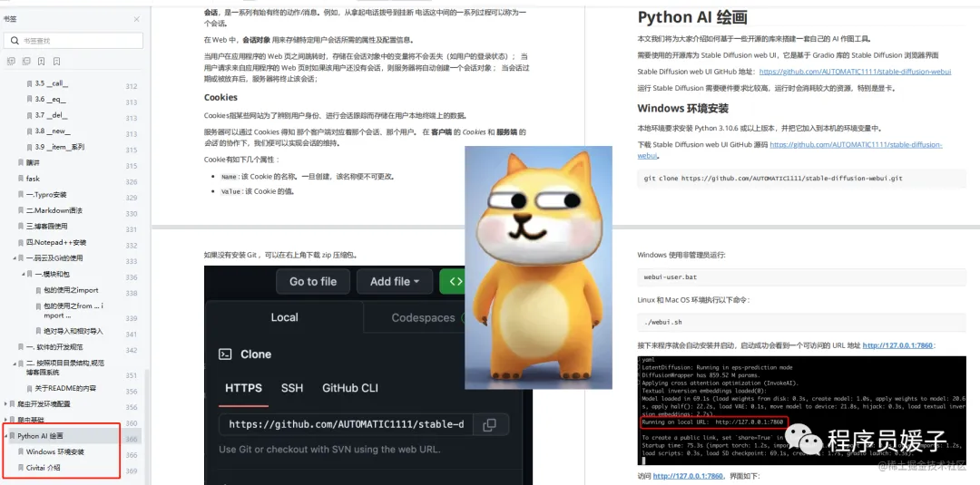Close the 书签 bookmarks panel

coord(136,19)
